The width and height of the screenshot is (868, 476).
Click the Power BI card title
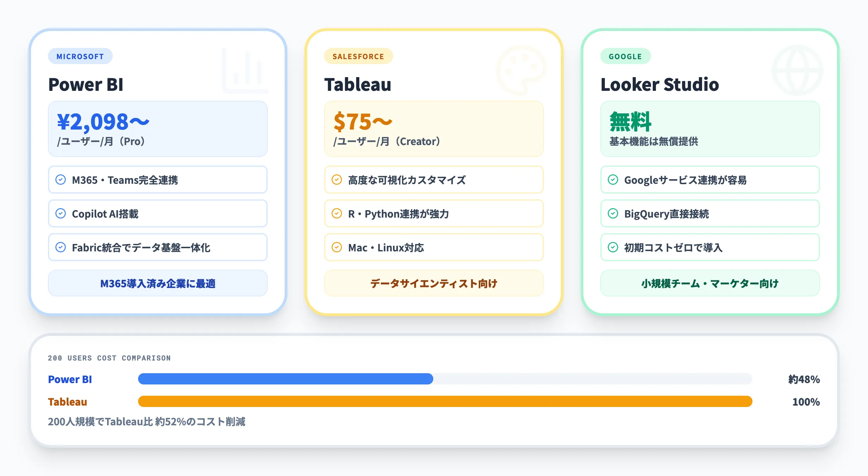coord(86,84)
